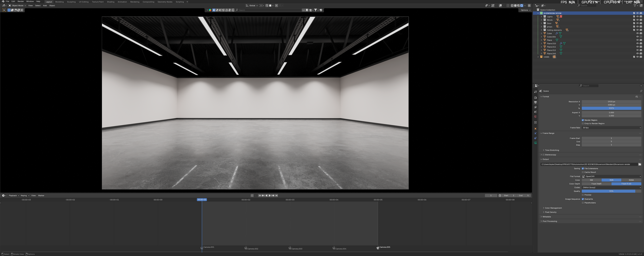644x256 pixels.
Task: Switch to the Shading workspace tab
Action: pos(111,2)
